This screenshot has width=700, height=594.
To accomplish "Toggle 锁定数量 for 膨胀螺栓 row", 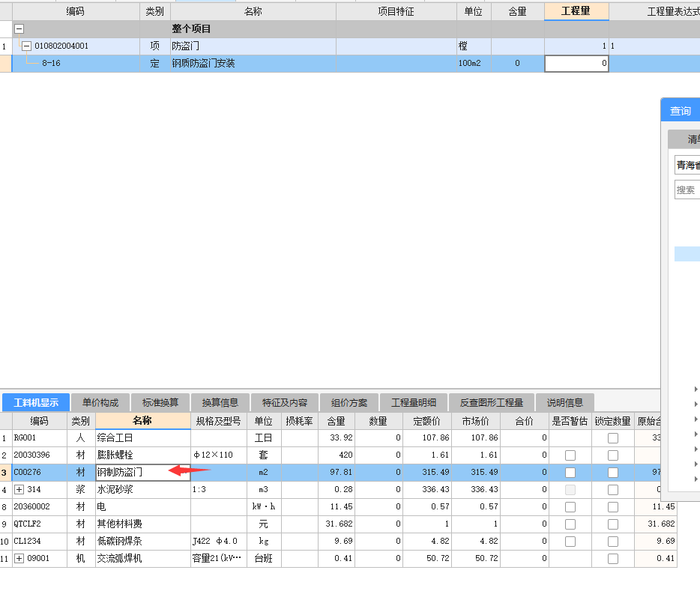I will [x=613, y=455].
